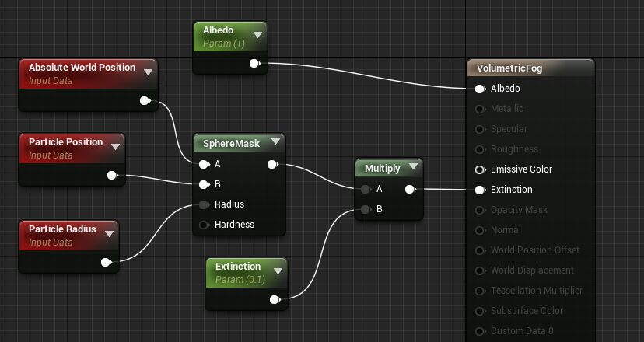Click SphereMask Radius input pin
This screenshot has width=644, height=342.
click(204, 205)
